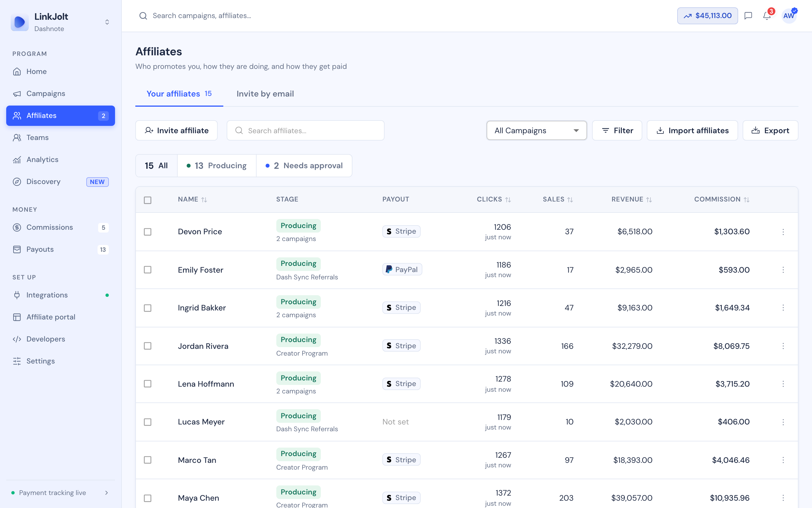Select Jordan Rivera row checkbox
This screenshot has height=508, width=812.
148,346
